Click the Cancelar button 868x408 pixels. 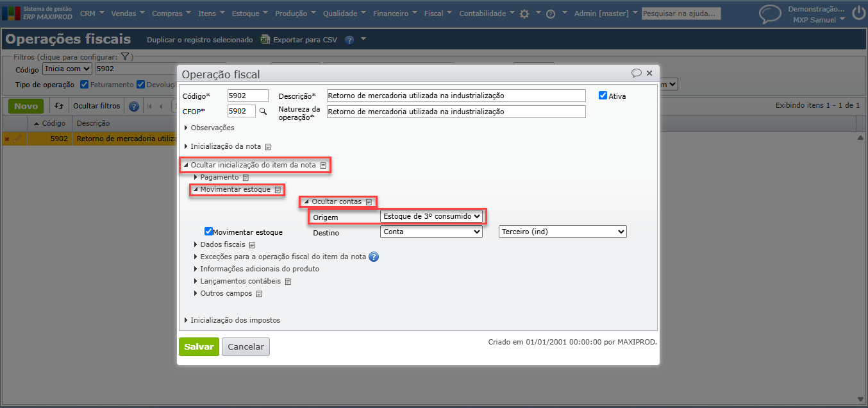(246, 346)
